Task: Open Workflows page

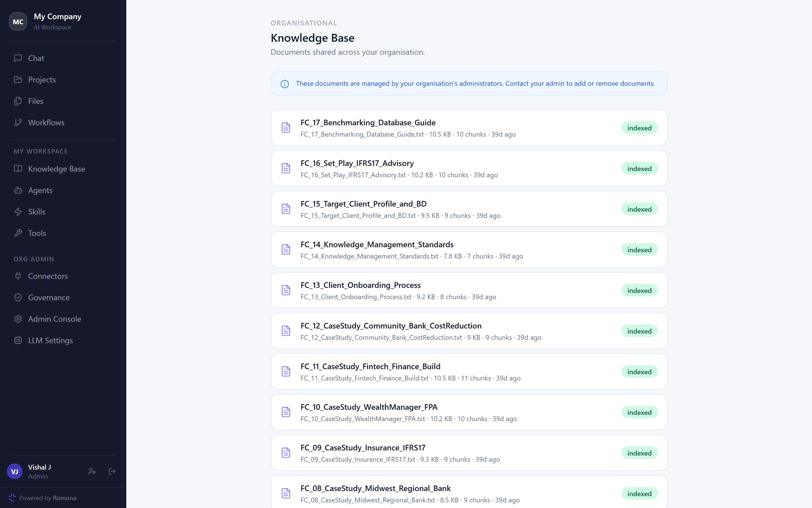Action: (x=63, y=123)
